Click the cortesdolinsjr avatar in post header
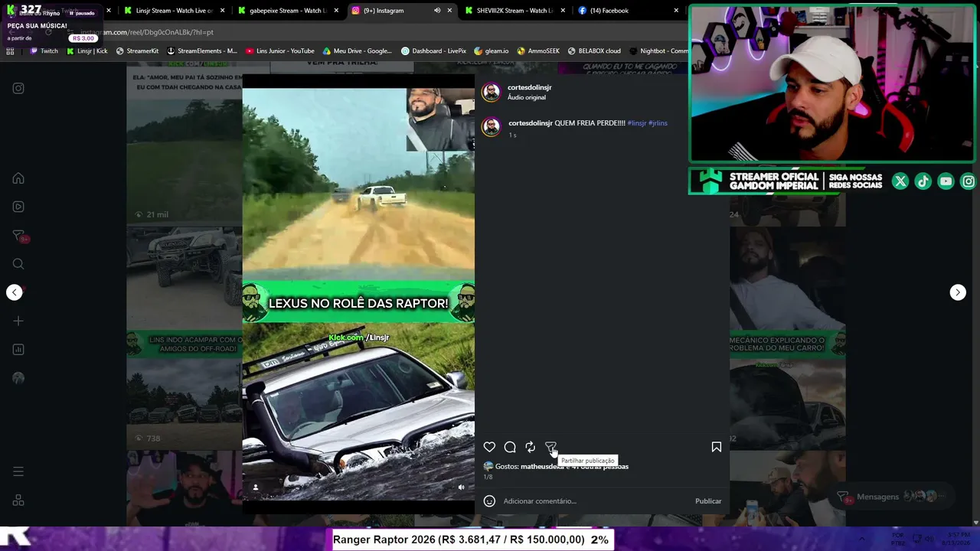 (x=491, y=92)
